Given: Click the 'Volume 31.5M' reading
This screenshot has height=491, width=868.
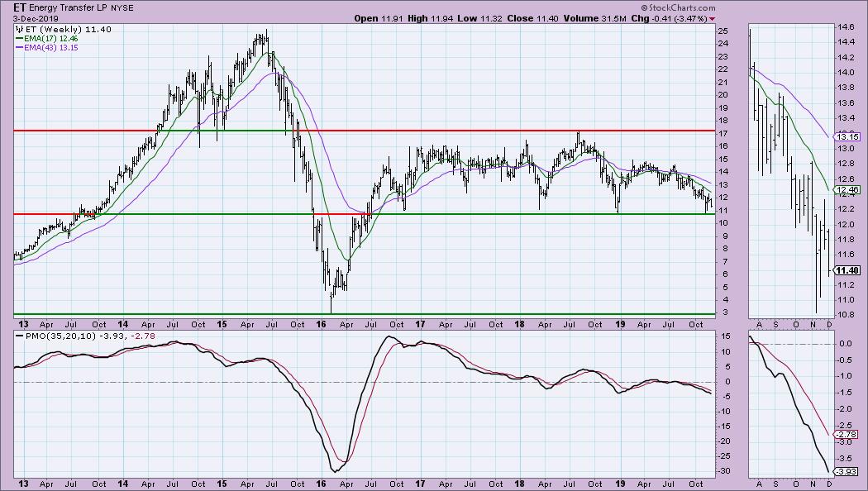Looking at the screenshot, I should 594,18.
